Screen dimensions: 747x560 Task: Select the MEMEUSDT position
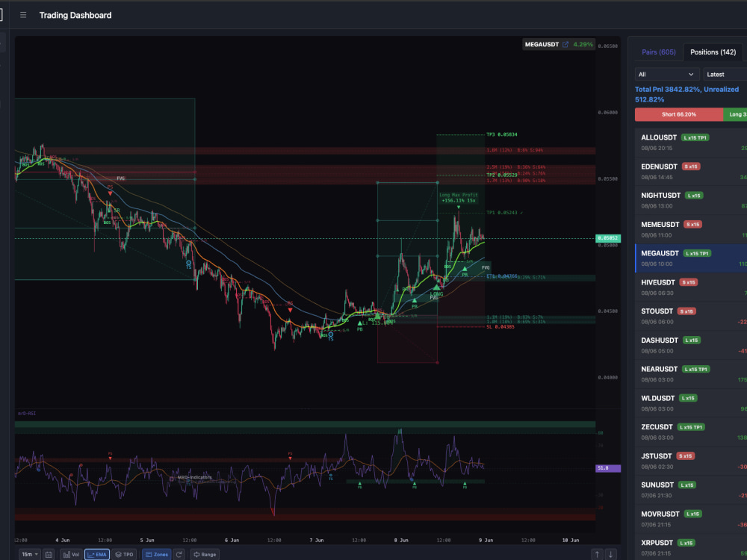coord(691,229)
